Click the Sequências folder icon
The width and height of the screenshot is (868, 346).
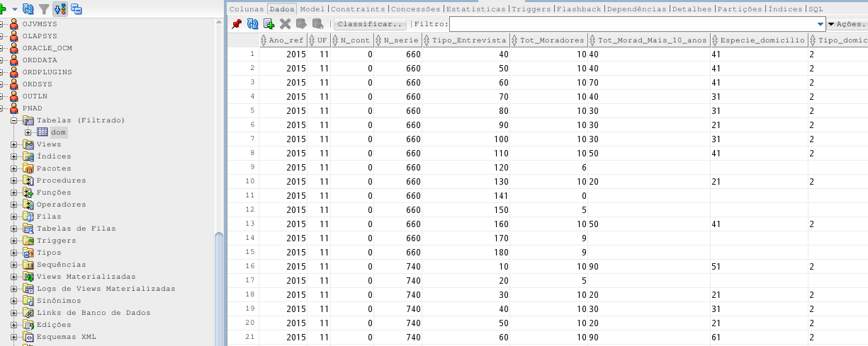click(x=28, y=265)
